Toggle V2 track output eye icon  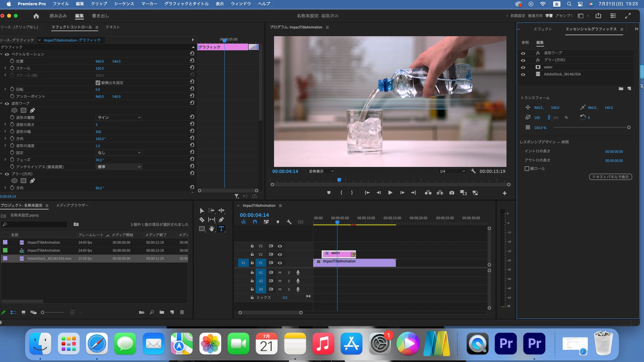click(280, 254)
